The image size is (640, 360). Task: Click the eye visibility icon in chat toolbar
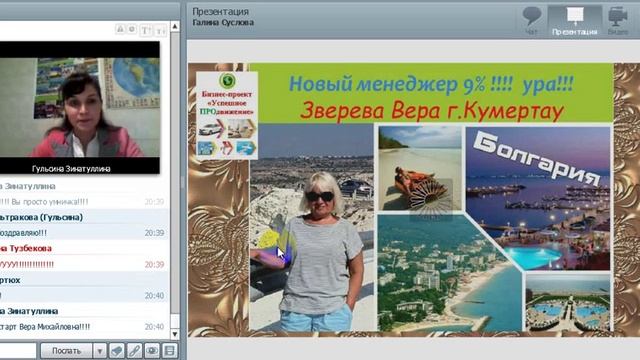[152, 351]
